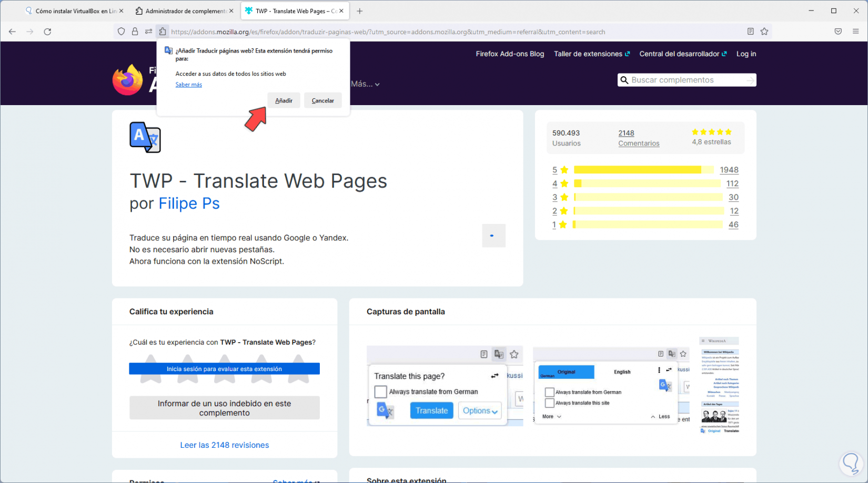
Task: Go back to the previous page
Action: click(x=12, y=32)
